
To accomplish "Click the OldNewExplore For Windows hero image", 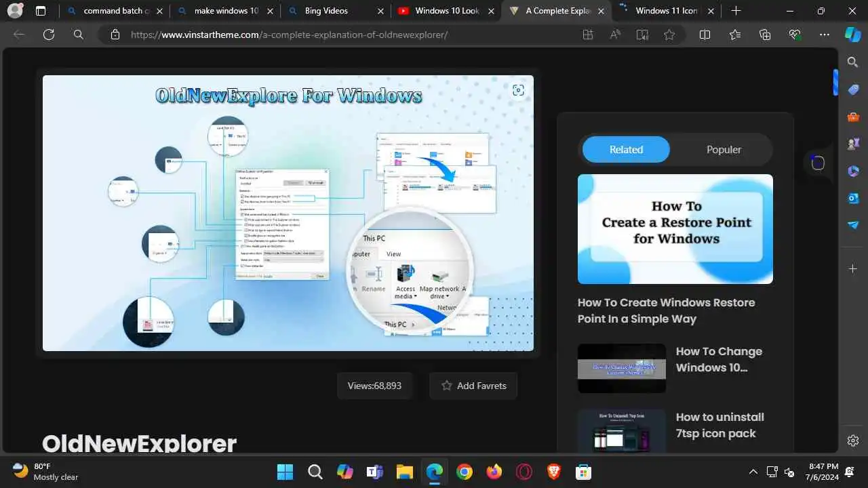I will (x=288, y=213).
